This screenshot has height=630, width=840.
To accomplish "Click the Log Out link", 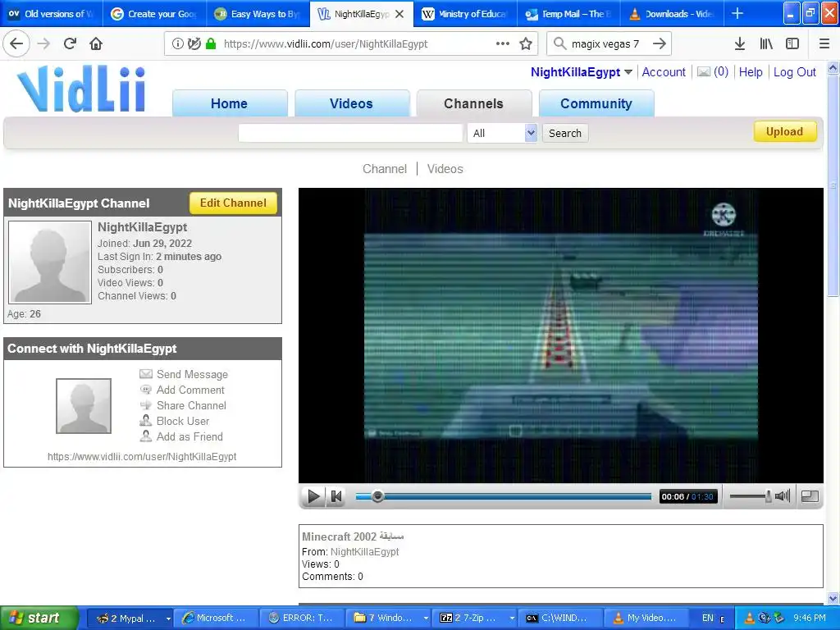I will click(794, 72).
